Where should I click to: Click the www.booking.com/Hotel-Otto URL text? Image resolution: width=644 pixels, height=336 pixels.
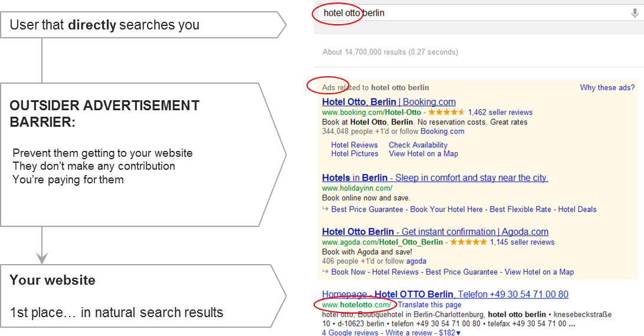(372, 112)
